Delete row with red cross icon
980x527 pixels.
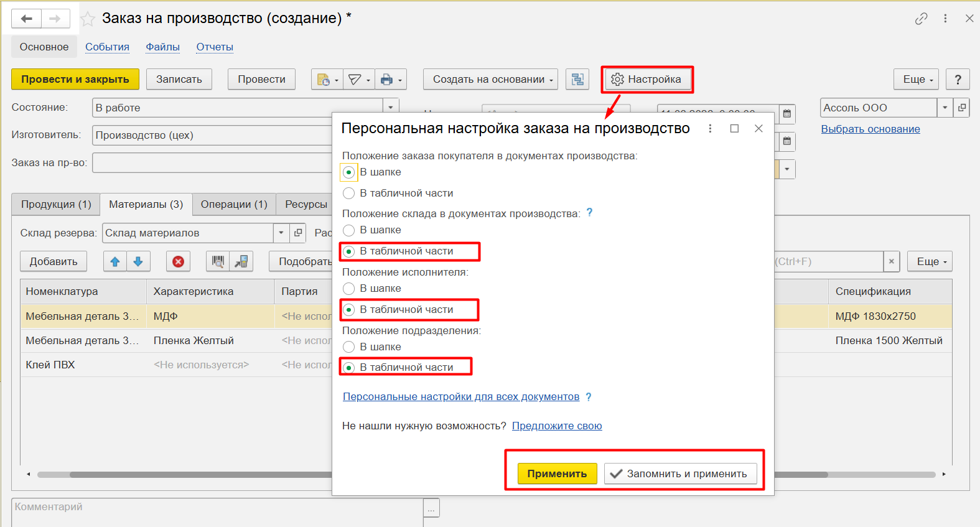pos(178,262)
